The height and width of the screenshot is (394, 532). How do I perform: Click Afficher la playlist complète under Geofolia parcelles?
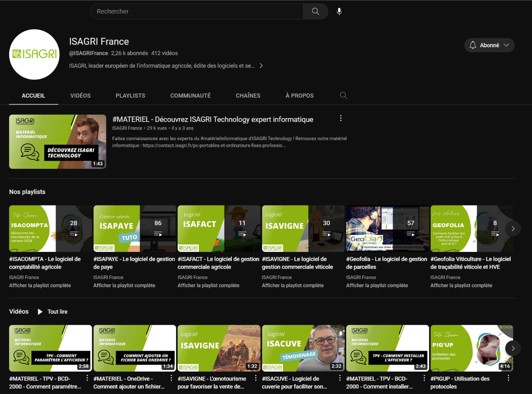coord(377,285)
